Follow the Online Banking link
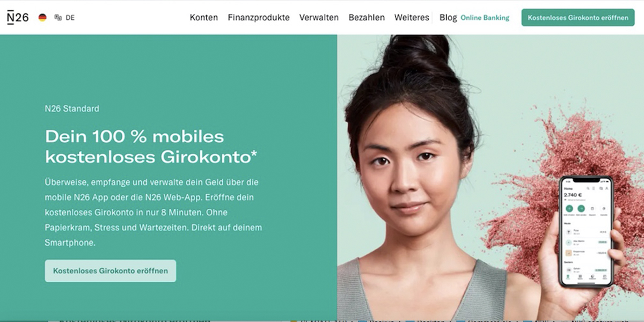 (485, 18)
